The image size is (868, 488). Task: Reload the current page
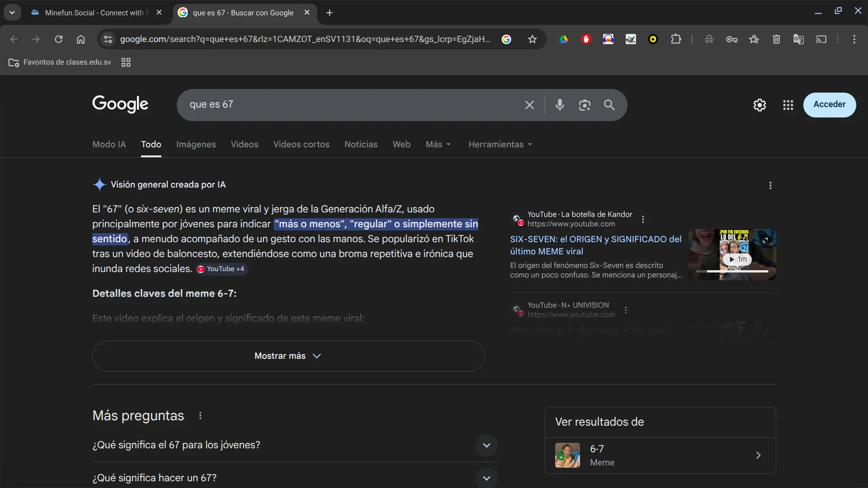58,39
